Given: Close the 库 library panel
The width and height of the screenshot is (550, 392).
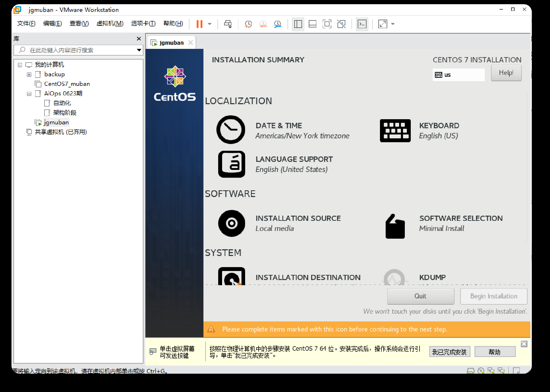Looking at the screenshot, I should tap(139, 39).
